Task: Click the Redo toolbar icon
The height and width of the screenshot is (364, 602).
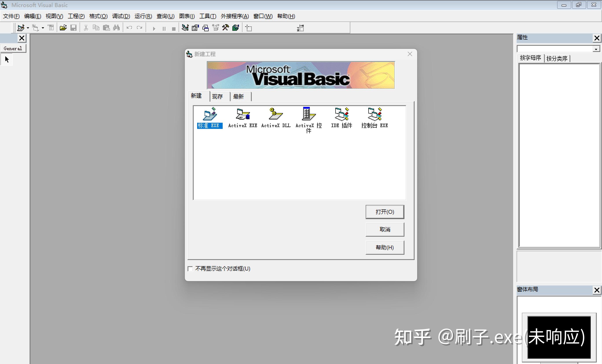Action: [139, 28]
